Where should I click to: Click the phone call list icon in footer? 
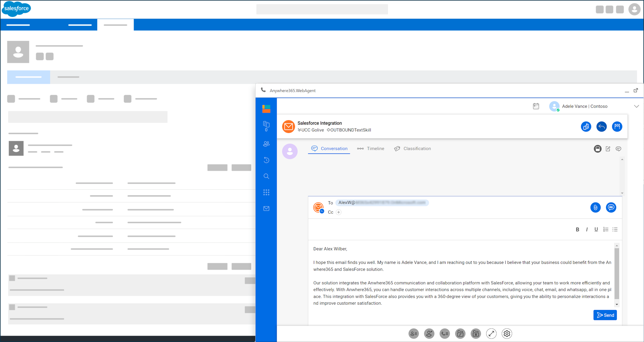coord(445,334)
